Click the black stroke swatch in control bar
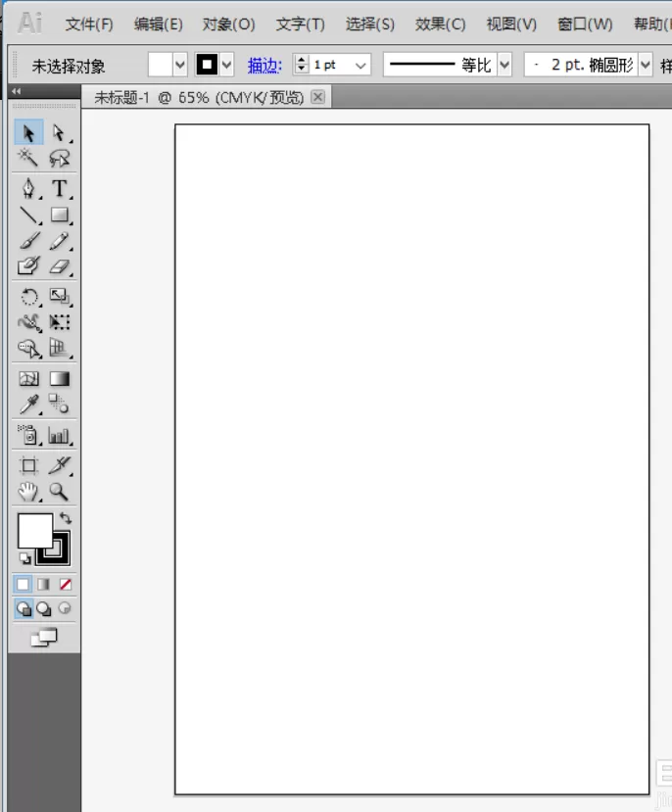672x812 pixels. pos(207,65)
